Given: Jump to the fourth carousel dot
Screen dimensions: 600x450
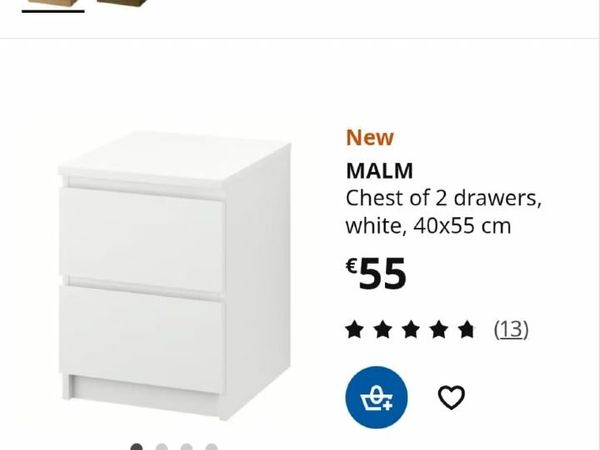Looking at the screenshot, I should tap(211, 447).
